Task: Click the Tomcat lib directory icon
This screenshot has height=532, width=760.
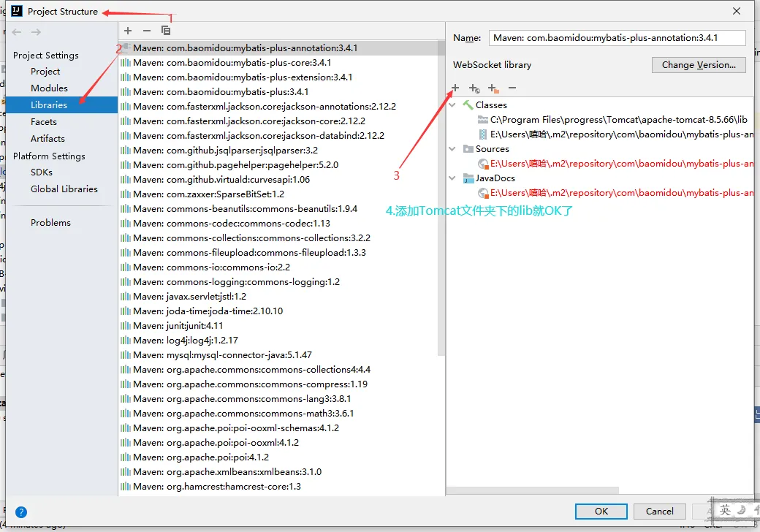Action: pyautogui.click(x=483, y=120)
